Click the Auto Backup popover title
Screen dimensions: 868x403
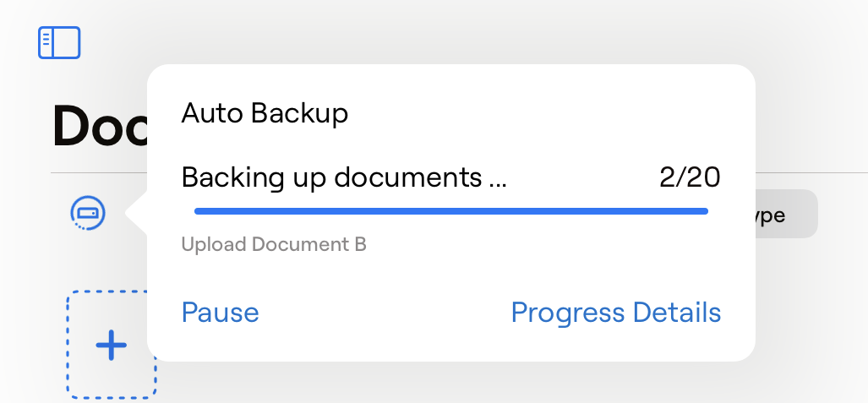[265, 113]
